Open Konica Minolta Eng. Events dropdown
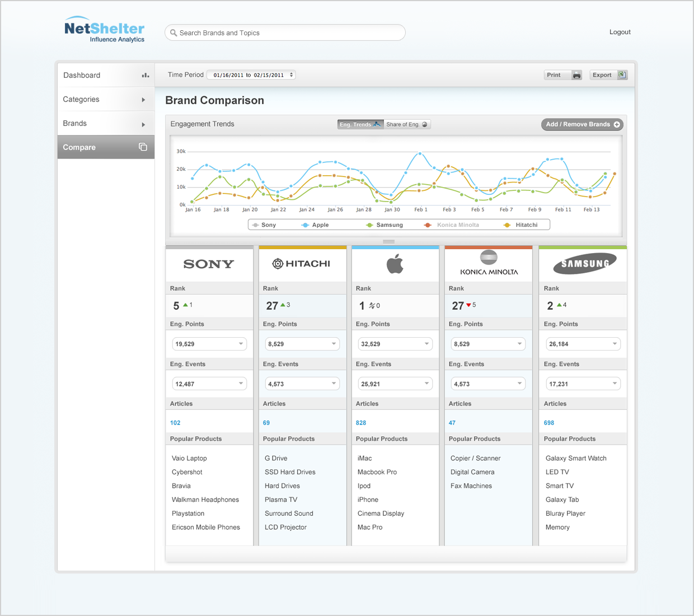Viewport: 694px width, 616px height. 488,384
